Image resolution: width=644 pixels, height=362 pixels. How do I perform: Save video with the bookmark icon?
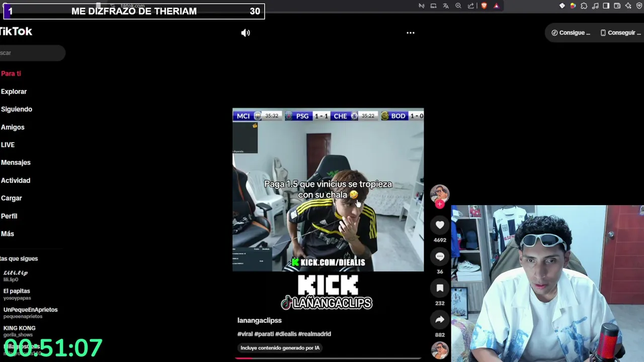click(440, 288)
